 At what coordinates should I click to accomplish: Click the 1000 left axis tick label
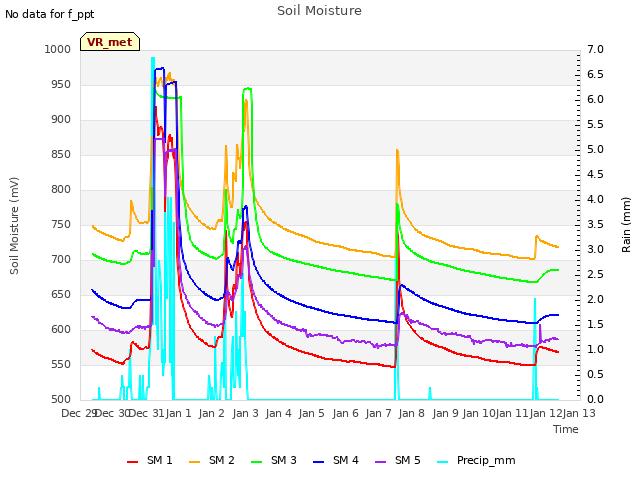(58, 49)
